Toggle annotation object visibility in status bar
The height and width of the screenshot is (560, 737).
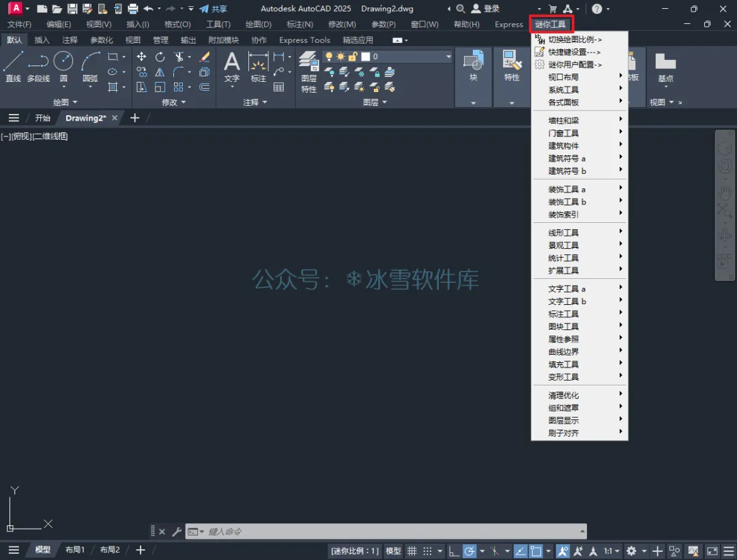click(562, 550)
